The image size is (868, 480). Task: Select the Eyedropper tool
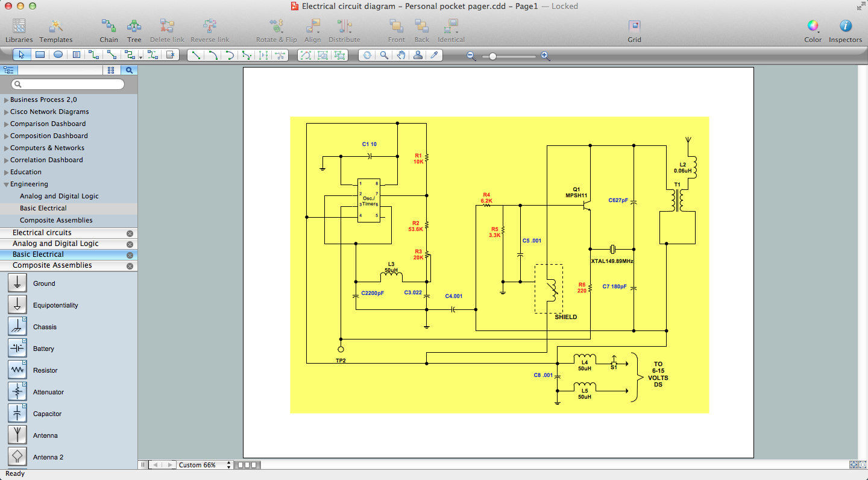click(x=435, y=55)
